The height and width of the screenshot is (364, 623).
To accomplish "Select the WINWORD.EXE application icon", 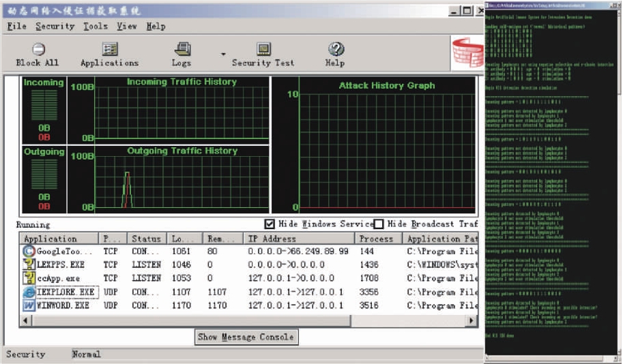I will click(29, 305).
